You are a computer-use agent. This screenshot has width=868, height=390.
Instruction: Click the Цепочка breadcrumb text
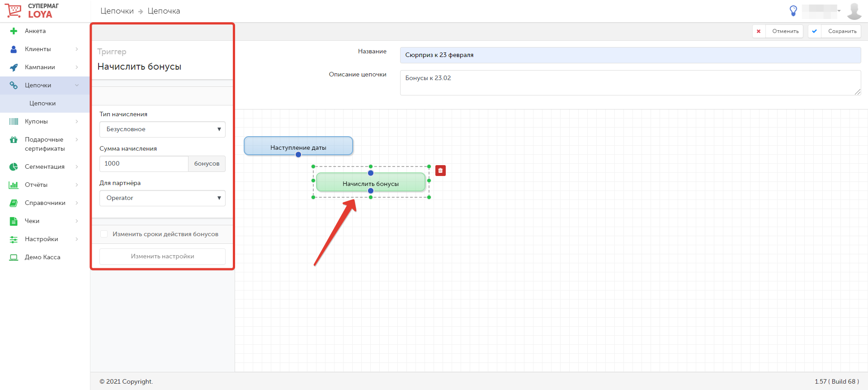[164, 11]
